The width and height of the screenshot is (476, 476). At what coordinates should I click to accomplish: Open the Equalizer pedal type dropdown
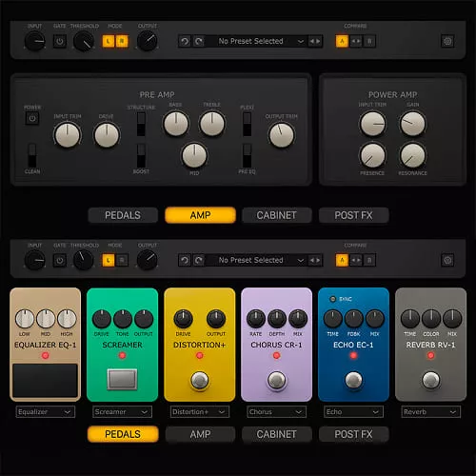46,412
